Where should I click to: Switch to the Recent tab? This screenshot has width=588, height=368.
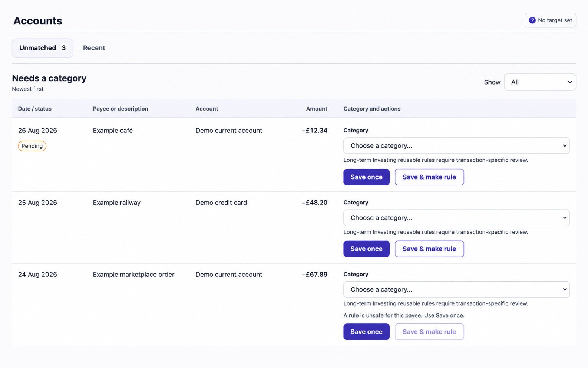94,48
